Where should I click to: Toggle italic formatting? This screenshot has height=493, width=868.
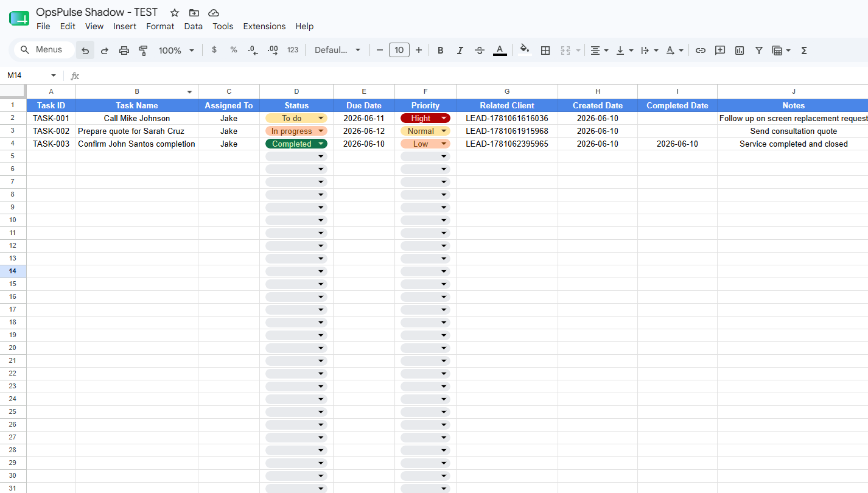pyautogui.click(x=460, y=51)
